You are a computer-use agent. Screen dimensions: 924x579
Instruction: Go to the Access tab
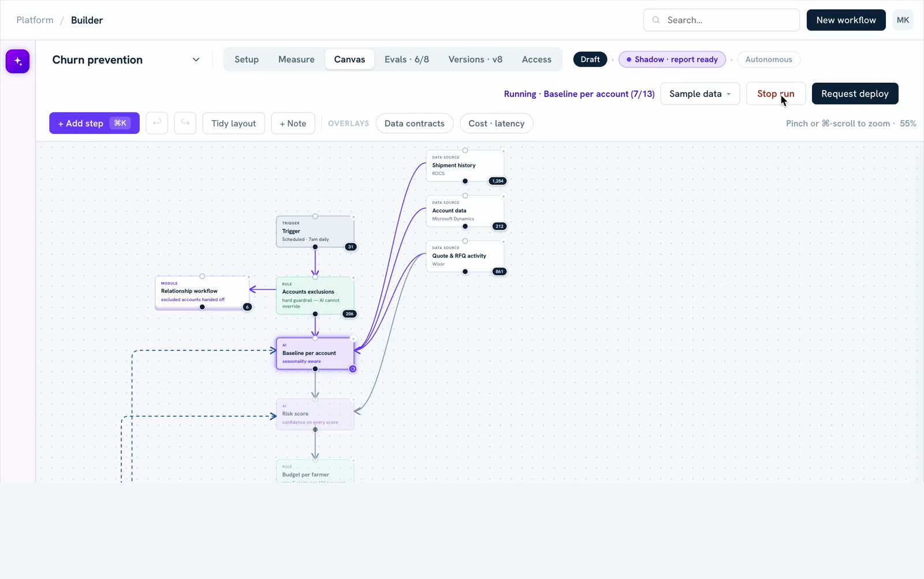click(536, 60)
